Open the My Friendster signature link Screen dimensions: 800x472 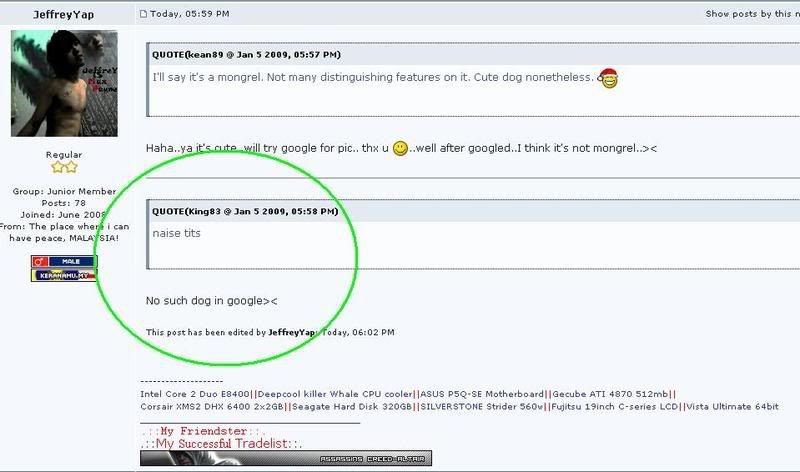pyautogui.click(x=203, y=431)
